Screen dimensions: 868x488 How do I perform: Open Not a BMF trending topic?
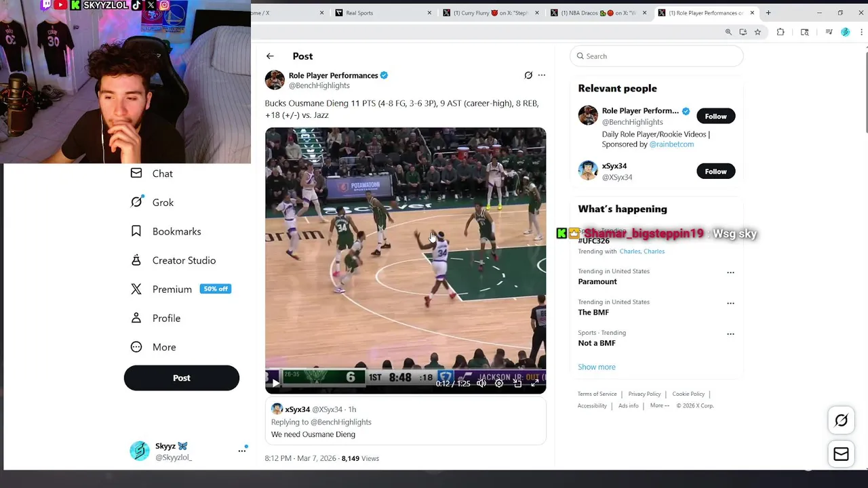coord(597,343)
